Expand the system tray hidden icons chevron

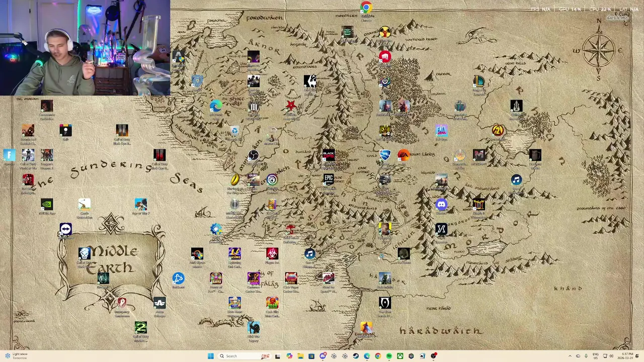click(570, 356)
